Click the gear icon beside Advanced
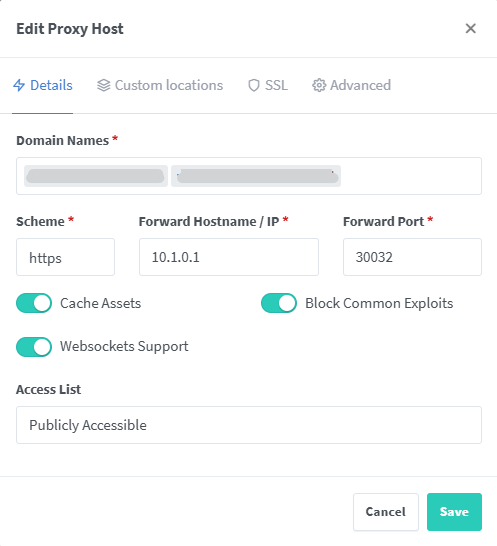 point(319,85)
